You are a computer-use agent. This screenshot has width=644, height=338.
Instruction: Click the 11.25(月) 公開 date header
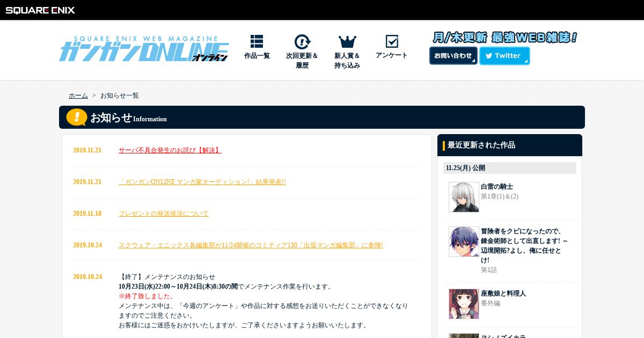(x=510, y=168)
